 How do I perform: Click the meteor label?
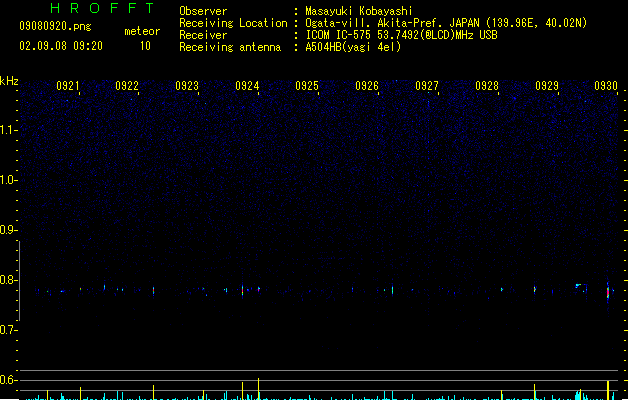click(x=142, y=31)
